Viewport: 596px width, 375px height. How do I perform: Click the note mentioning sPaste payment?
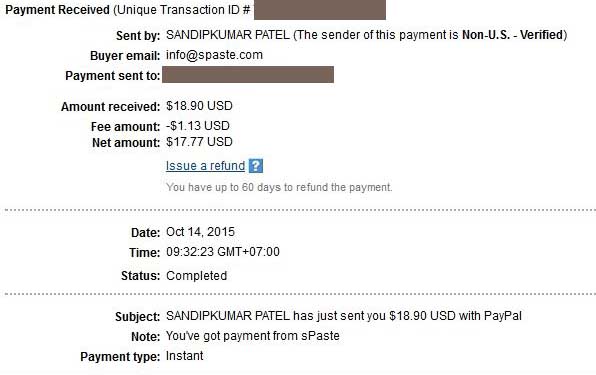pos(253,336)
